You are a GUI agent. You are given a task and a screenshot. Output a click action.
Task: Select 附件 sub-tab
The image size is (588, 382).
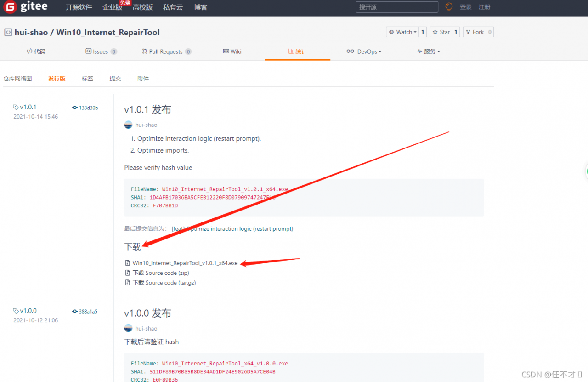(x=143, y=79)
